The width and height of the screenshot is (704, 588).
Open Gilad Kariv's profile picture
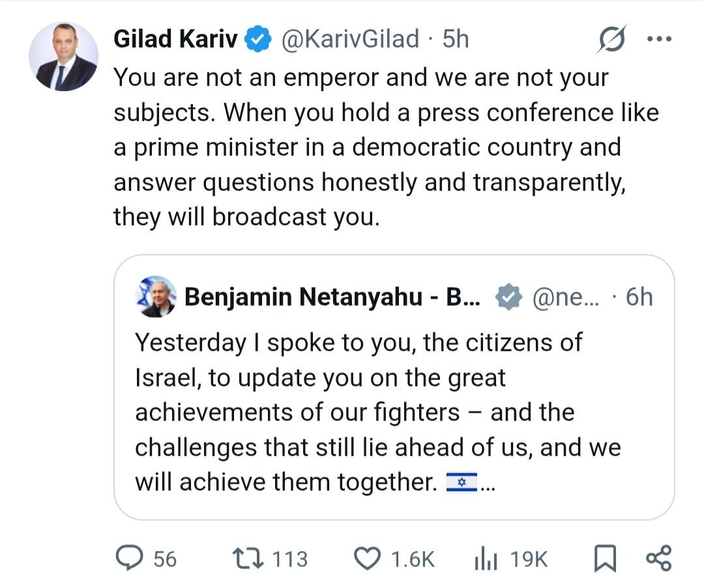[x=63, y=56]
